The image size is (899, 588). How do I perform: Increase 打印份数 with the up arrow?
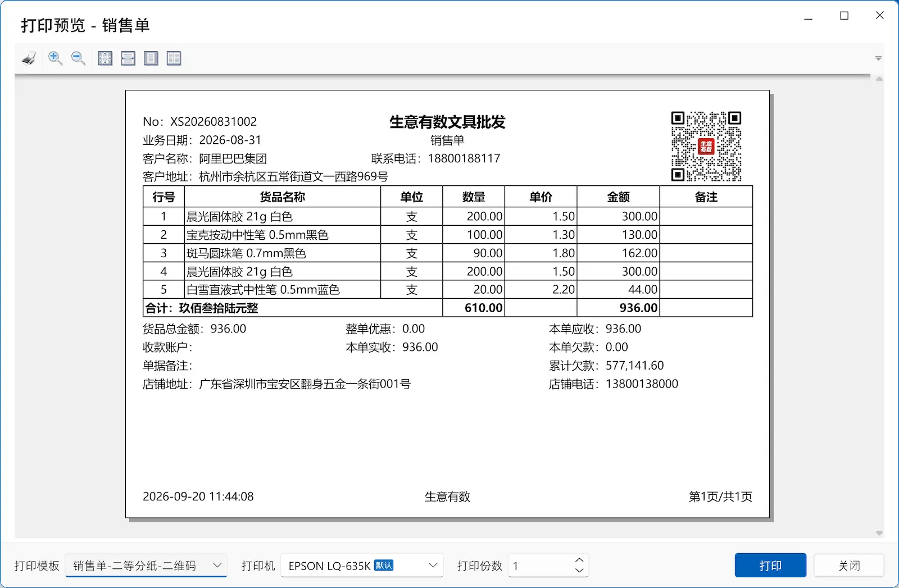579,560
